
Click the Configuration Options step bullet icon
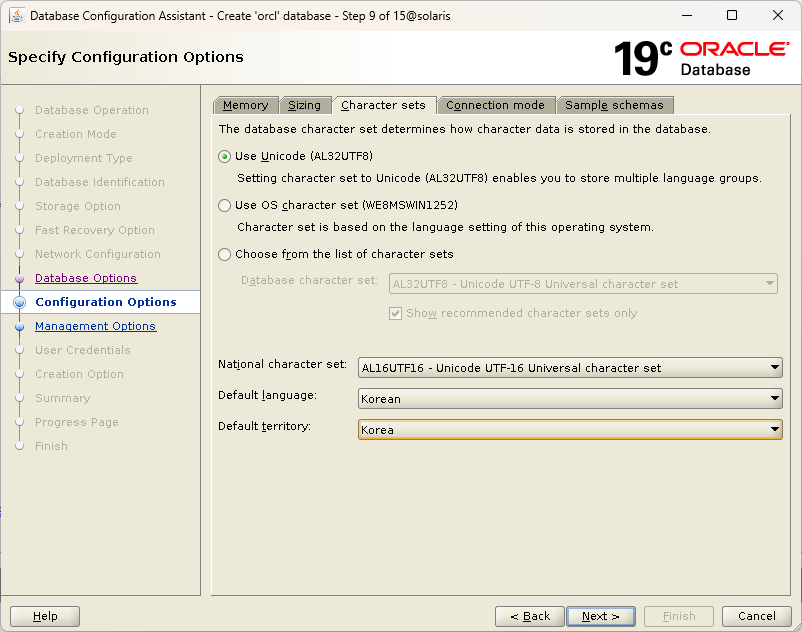[x=19, y=302]
